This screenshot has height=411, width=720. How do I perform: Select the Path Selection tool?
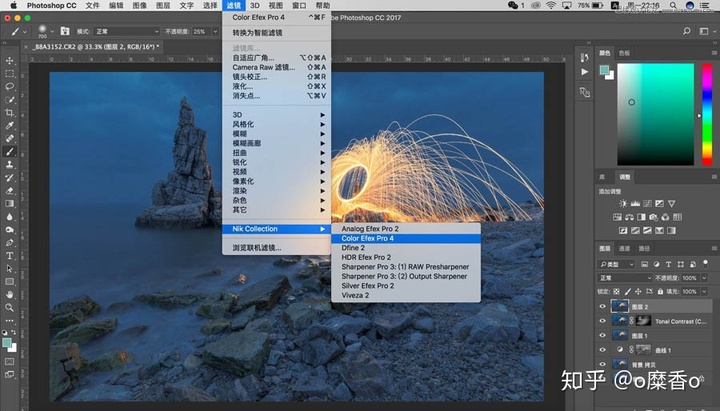pyautogui.click(x=9, y=269)
